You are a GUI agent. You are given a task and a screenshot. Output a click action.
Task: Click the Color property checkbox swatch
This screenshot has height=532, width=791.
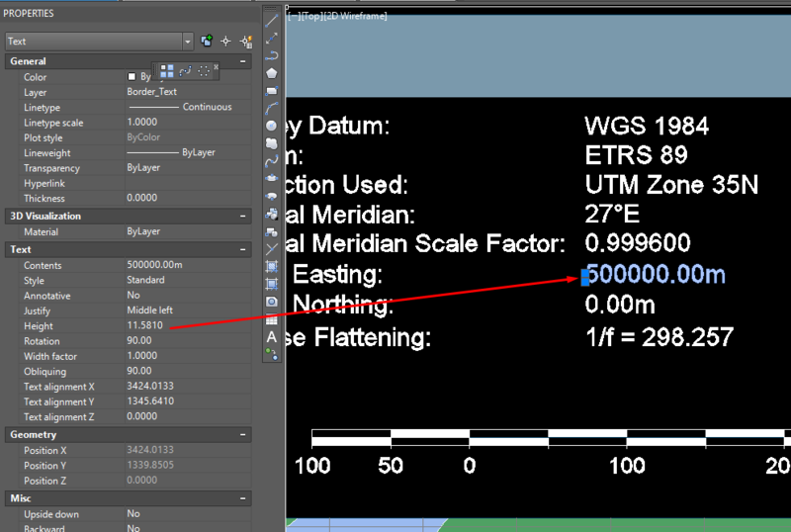[132, 77]
